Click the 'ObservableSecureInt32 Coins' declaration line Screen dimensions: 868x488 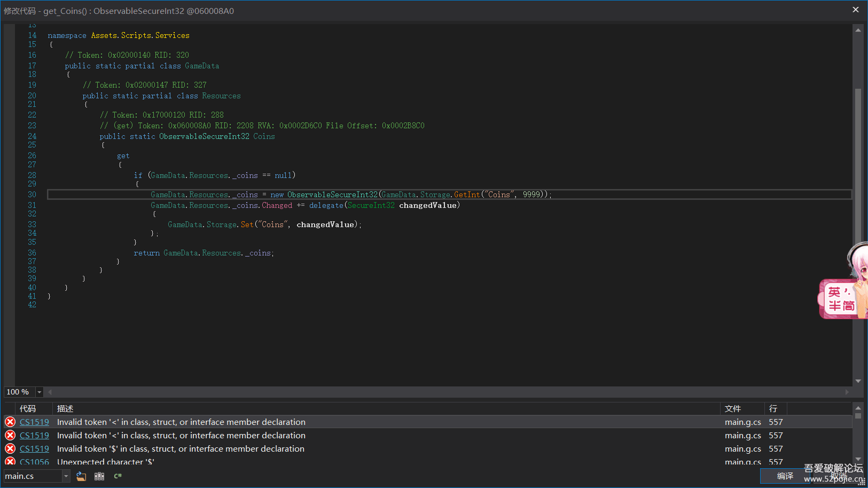pos(187,136)
